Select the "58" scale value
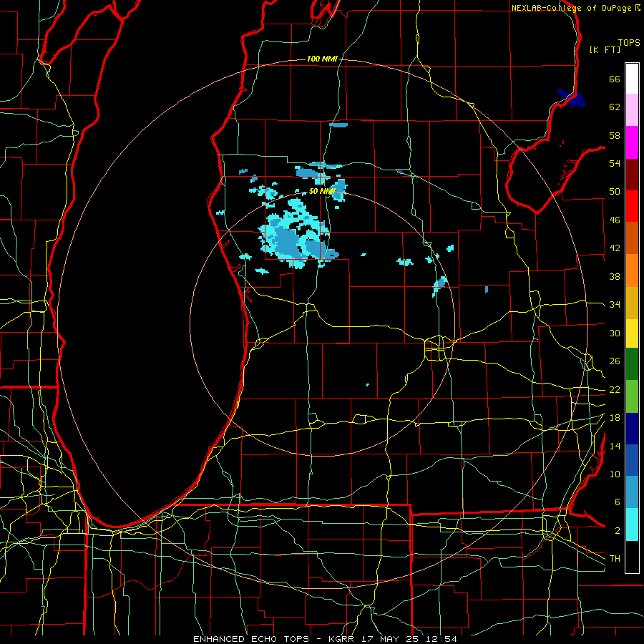 coord(615,135)
